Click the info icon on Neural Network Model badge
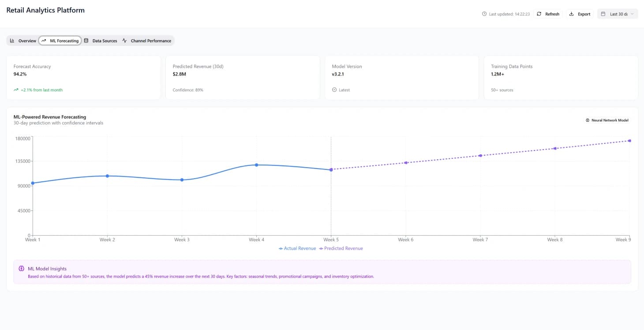Image resolution: width=644 pixels, height=330 pixels. click(587, 120)
